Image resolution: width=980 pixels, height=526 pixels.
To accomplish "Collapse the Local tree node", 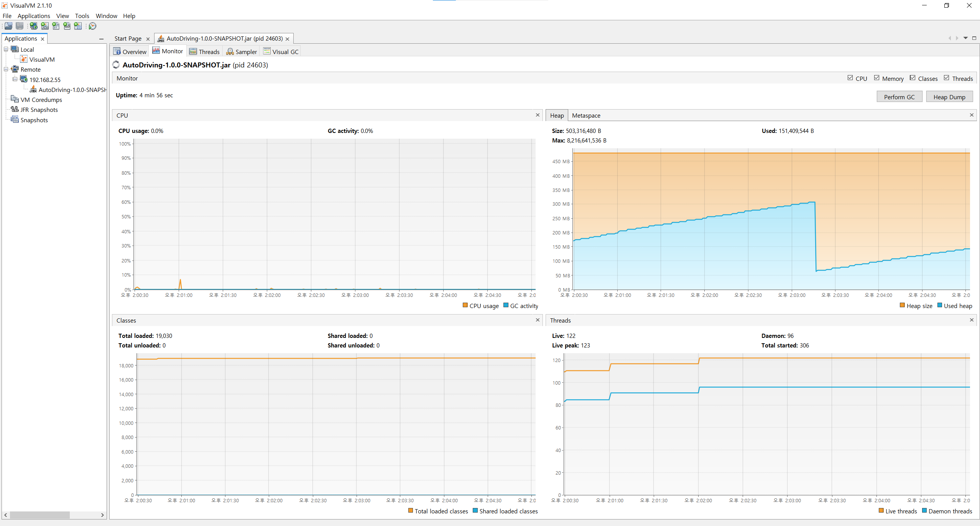I will [x=6, y=49].
